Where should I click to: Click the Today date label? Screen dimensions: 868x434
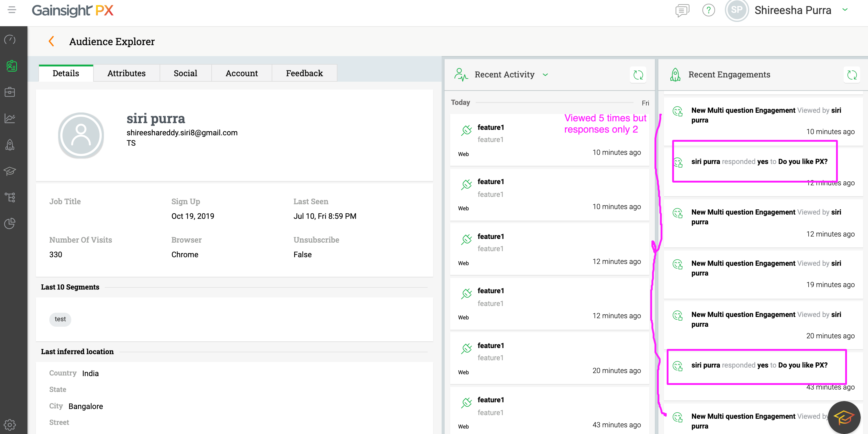tap(460, 102)
